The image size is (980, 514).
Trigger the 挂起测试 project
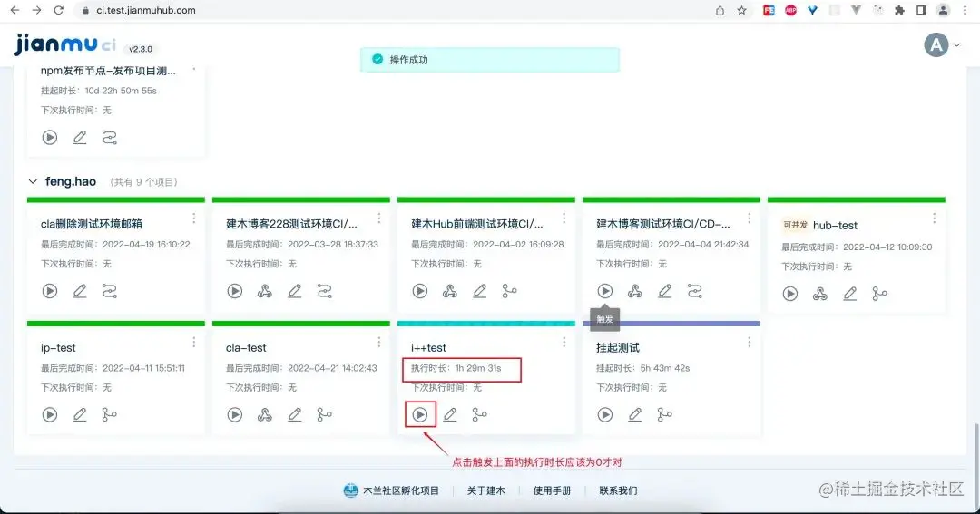[x=604, y=414]
